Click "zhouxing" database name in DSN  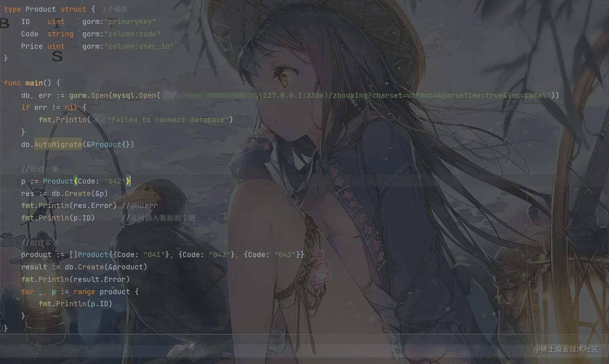(x=350, y=95)
